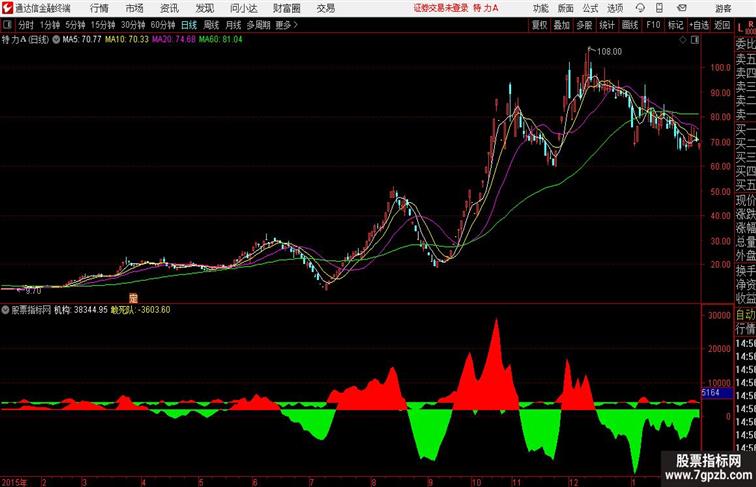This screenshot has height=487, width=756.
Task: Switch to the 30分钟 period tab
Action: (x=133, y=25)
